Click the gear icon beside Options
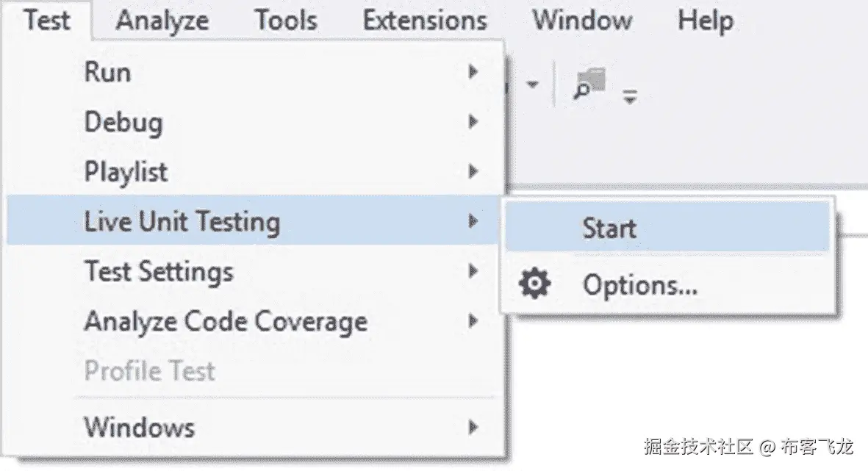868x471 pixels. tap(534, 284)
